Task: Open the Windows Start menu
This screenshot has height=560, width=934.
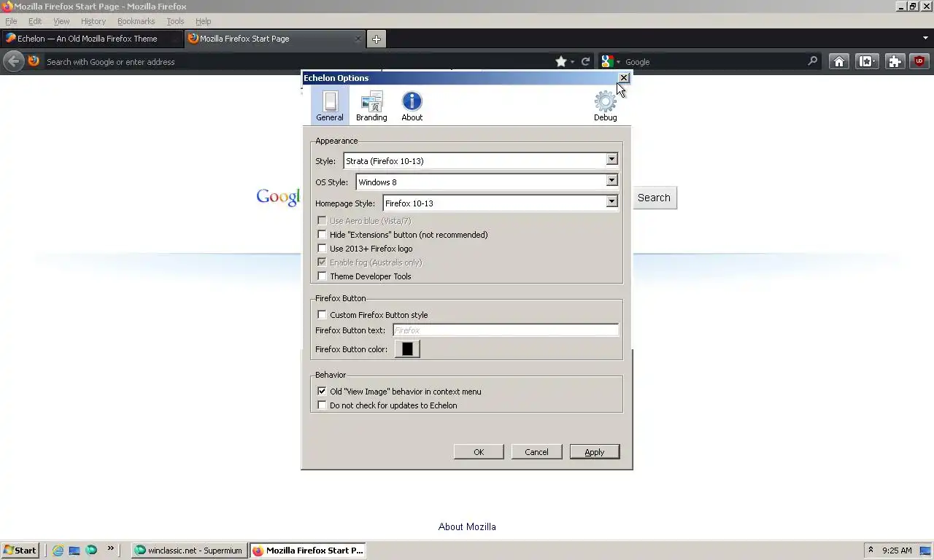Action: click(x=20, y=551)
